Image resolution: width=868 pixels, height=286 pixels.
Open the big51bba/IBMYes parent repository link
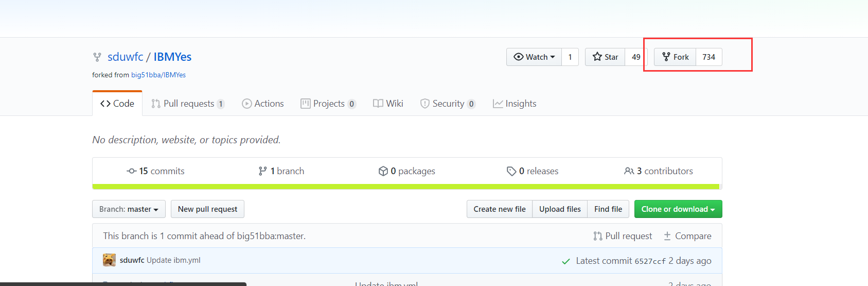click(158, 75)
